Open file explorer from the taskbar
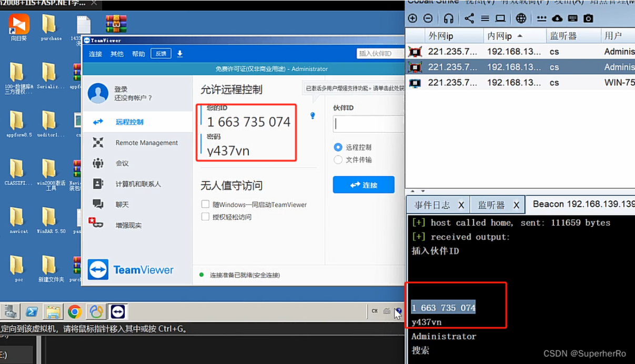Screen dimensions: 635x364 pyautogui.click(x=53, y=312)
